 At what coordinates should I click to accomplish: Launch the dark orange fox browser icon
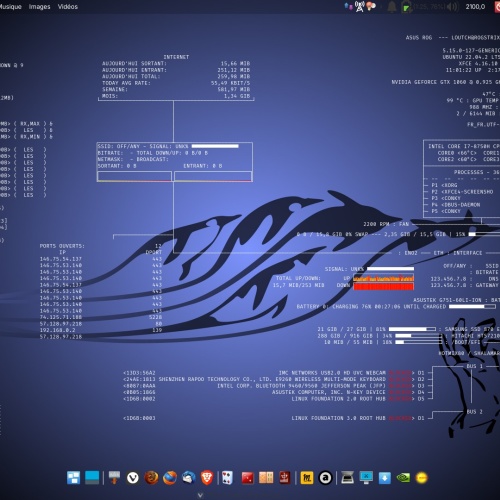pos(151,478)
